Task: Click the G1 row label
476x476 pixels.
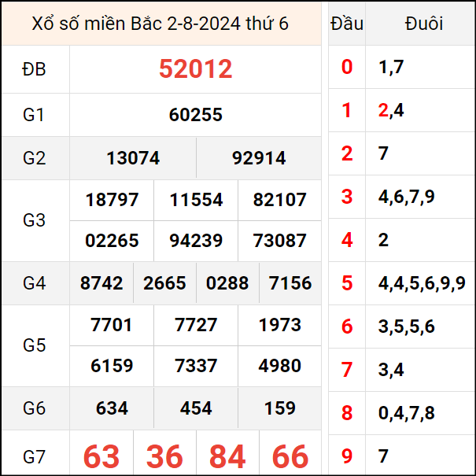Action: [x=34, y=115]
